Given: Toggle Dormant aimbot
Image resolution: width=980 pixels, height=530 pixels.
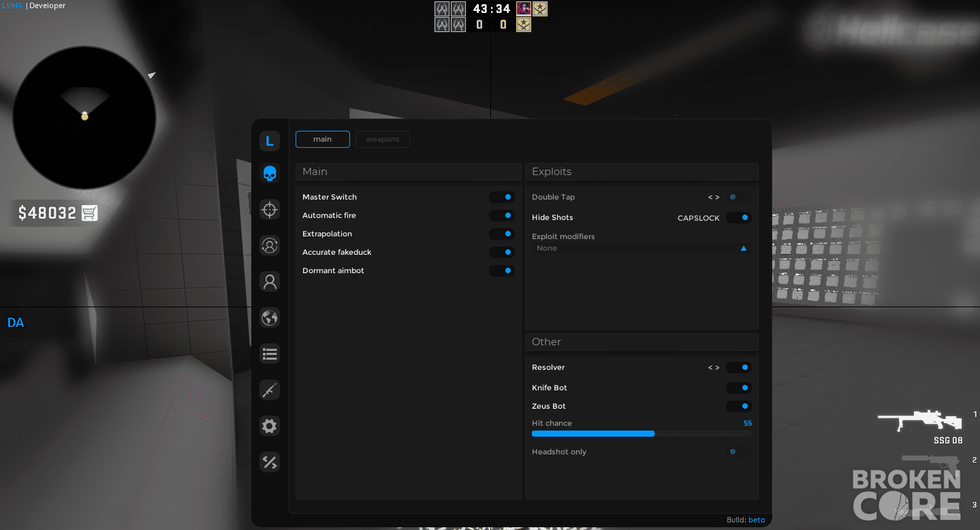Looking at the screenshot, I should coord(502,270).
